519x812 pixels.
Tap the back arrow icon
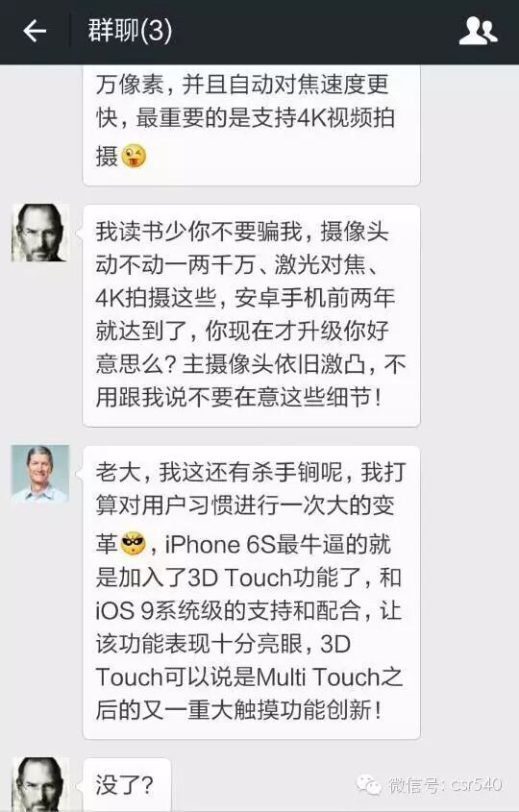point(35,31)
